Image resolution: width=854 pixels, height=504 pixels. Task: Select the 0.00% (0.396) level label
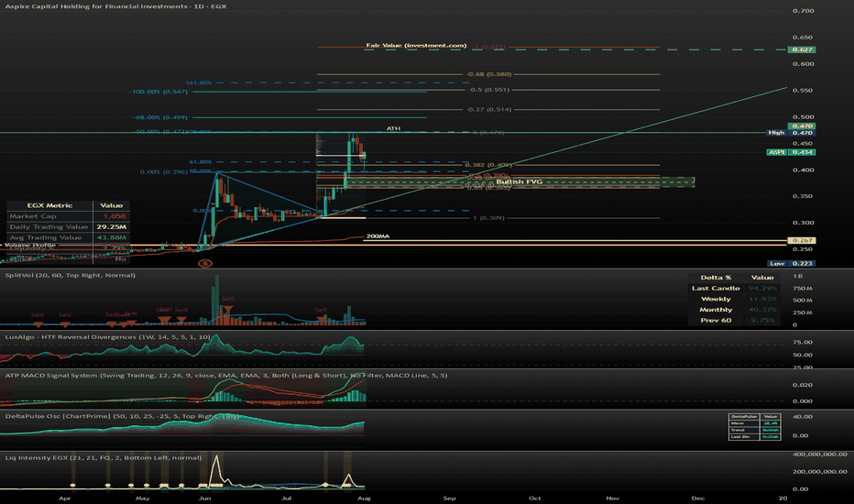(163, 171)
